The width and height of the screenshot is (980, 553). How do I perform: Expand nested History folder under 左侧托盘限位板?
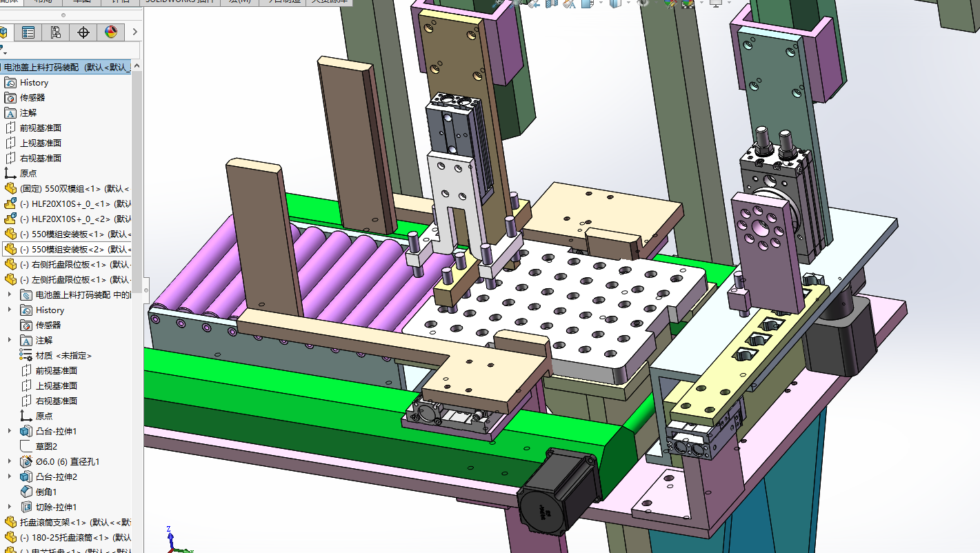coord(10,310)
